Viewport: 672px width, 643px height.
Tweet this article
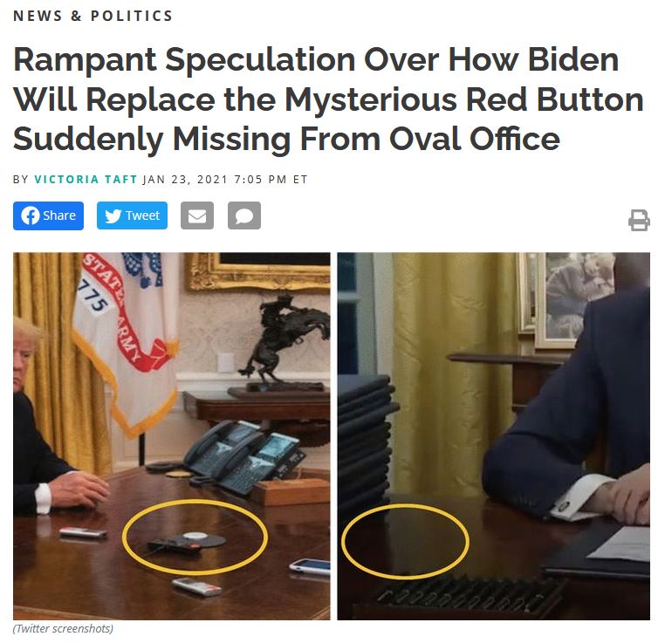click(132, 215)
